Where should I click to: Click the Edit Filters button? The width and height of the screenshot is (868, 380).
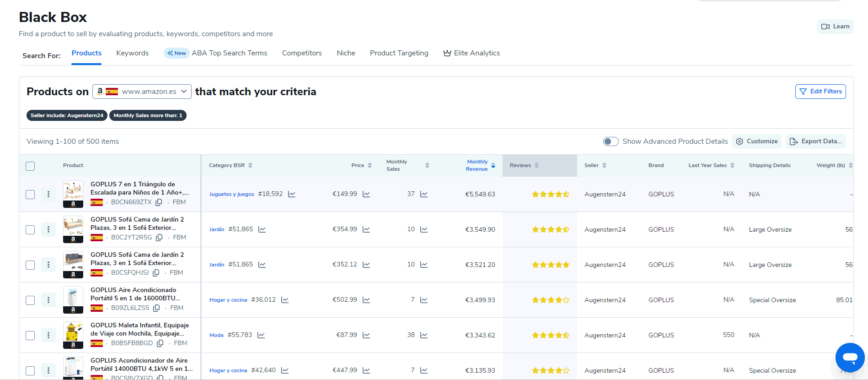820,92
